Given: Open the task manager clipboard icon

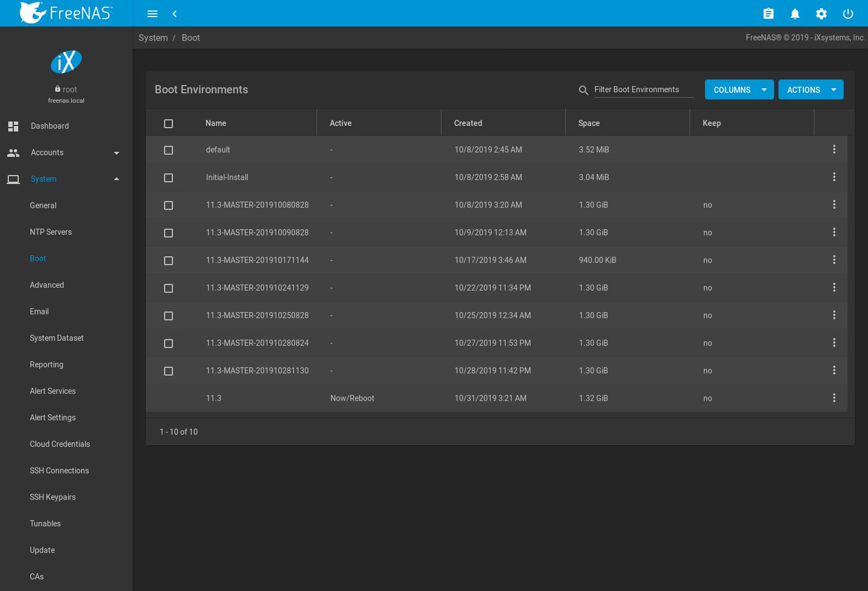Looking at the screenshot, I should point(768,14).
